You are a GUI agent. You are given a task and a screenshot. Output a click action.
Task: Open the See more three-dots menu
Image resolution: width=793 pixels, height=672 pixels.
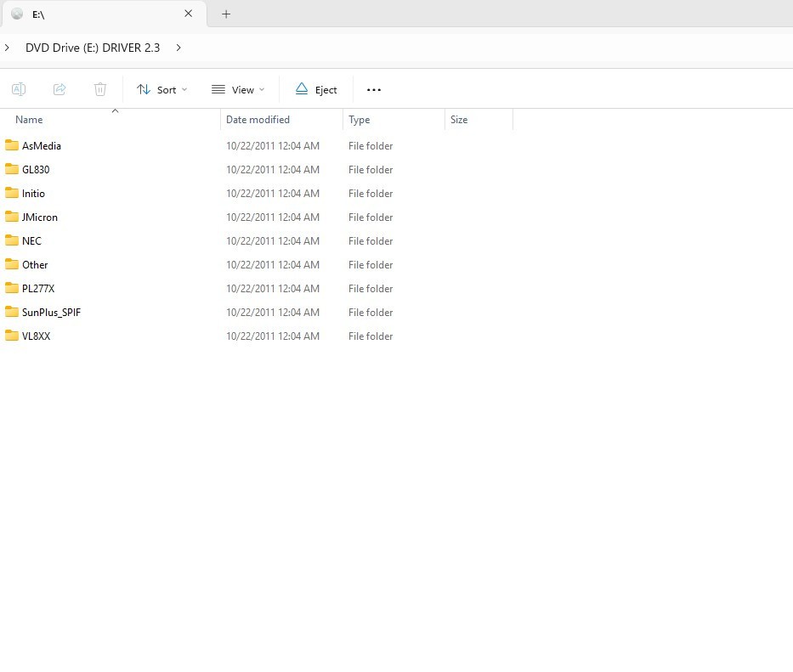point(374,90)
